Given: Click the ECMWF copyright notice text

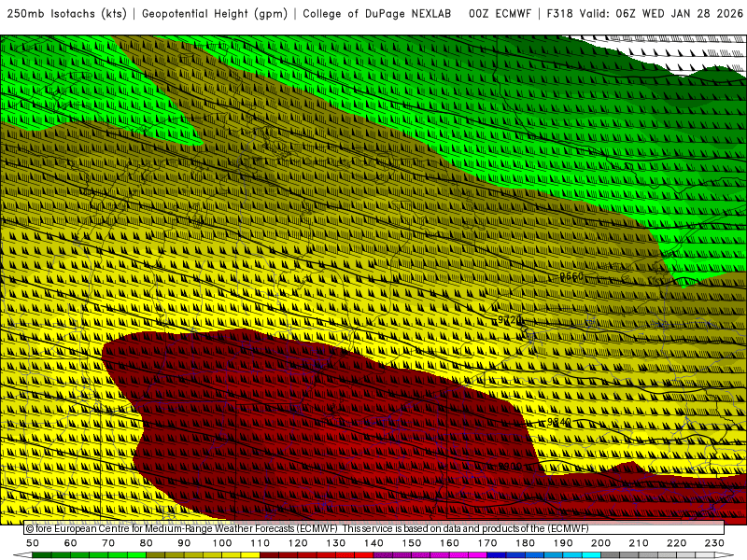Looking at the screenshot, I should pos(307,528).
